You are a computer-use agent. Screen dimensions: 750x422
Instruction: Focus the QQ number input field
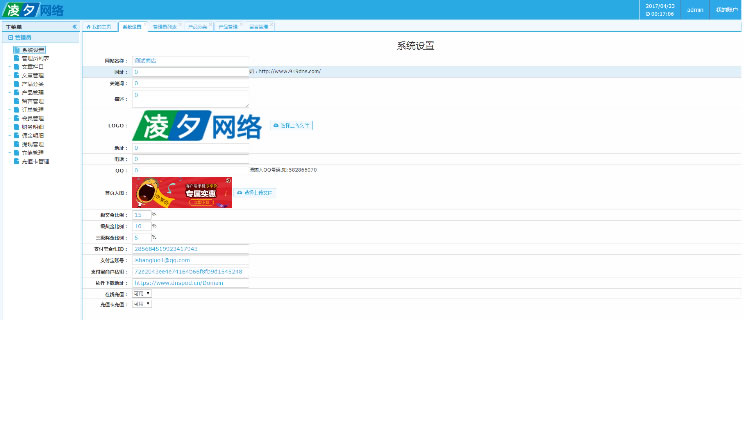(190, 170)
